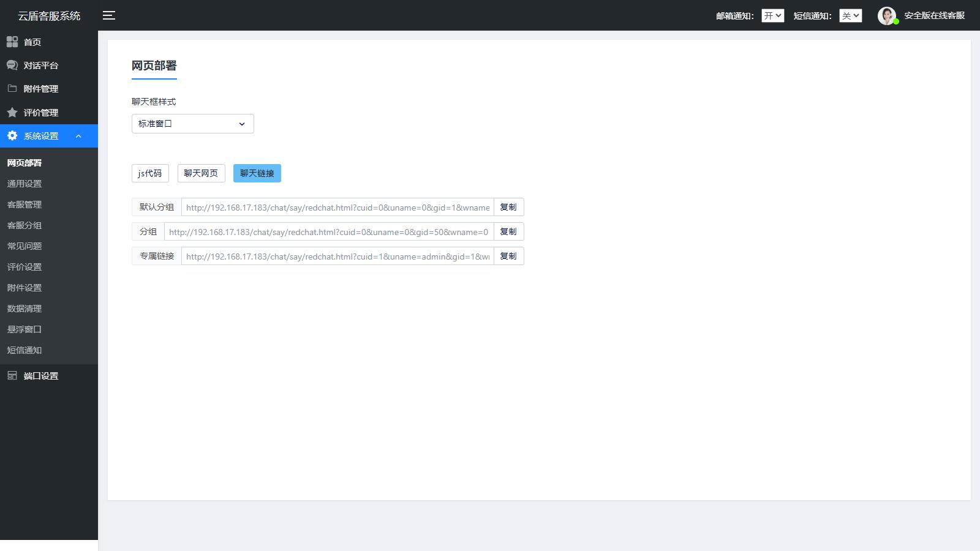
Task: Switch to the 聊天网页 tab
Action: [201, 173]
